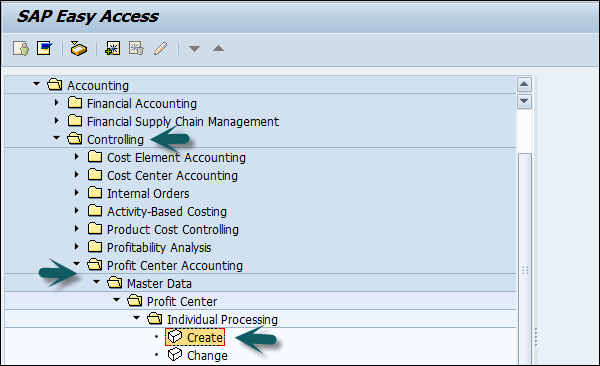The image size is (600, 366).
Task: Click the SAP Business Workplace icon
Action: coord(78,49)
